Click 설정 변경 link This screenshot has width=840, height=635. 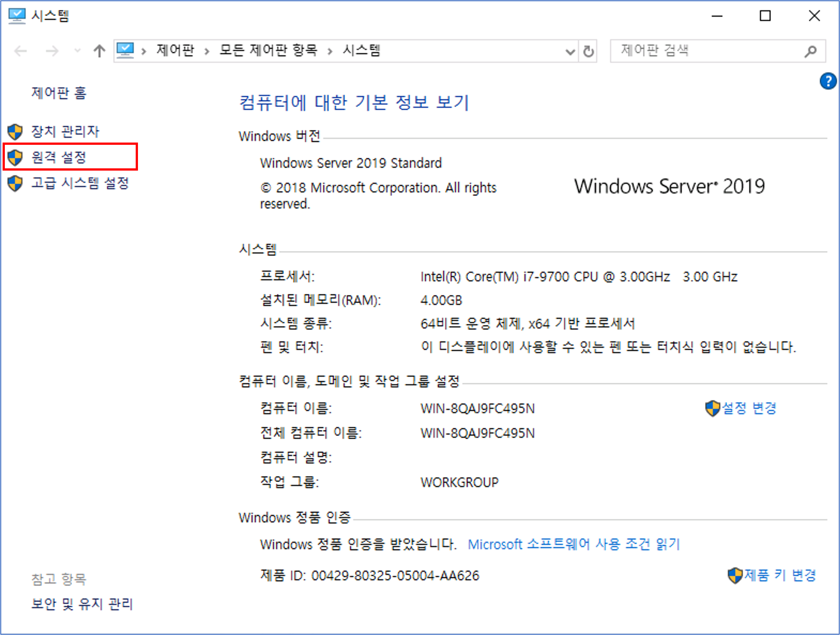click(748, 409)
